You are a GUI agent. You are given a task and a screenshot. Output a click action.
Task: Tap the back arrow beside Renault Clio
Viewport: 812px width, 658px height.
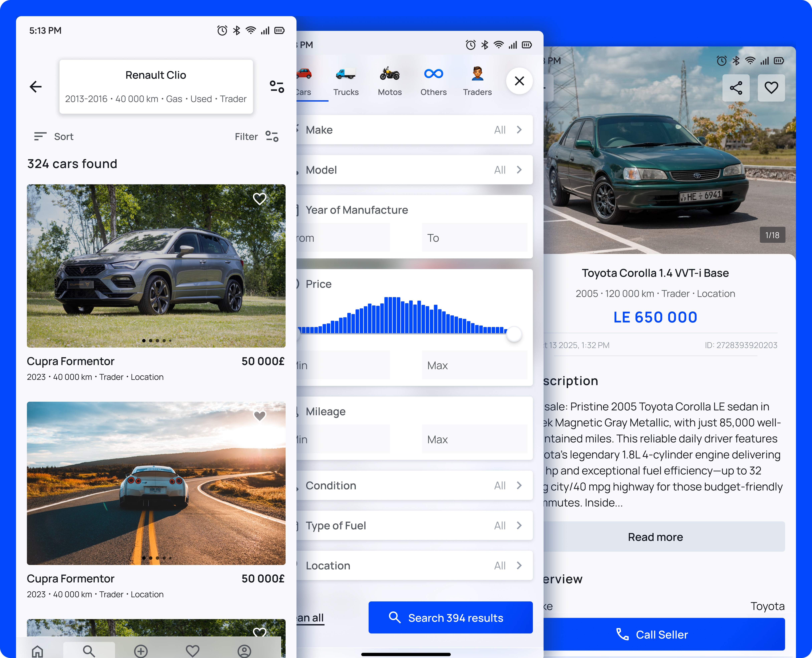tap(36, 87)
